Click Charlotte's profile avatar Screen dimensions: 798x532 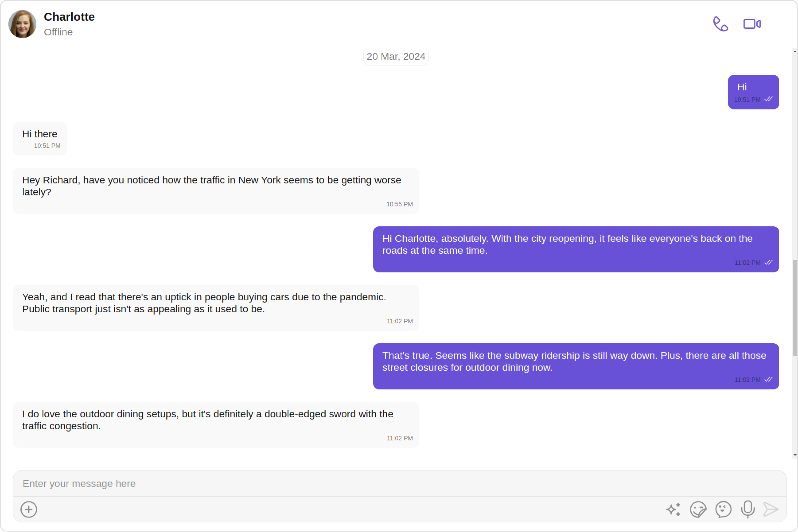click(22, 24)
